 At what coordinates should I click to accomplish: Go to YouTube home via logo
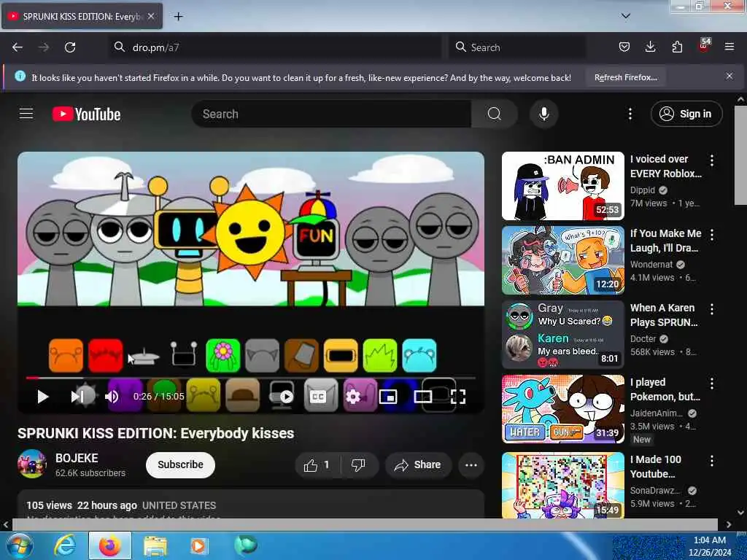86,114
